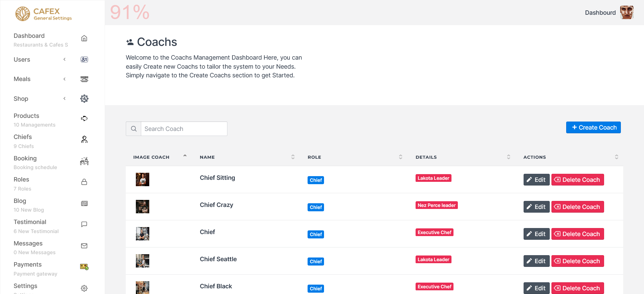Viewport: 644px width, 294px height.
Task: Click the Testimonial chat bubble icon
Action: coord(84,224)
